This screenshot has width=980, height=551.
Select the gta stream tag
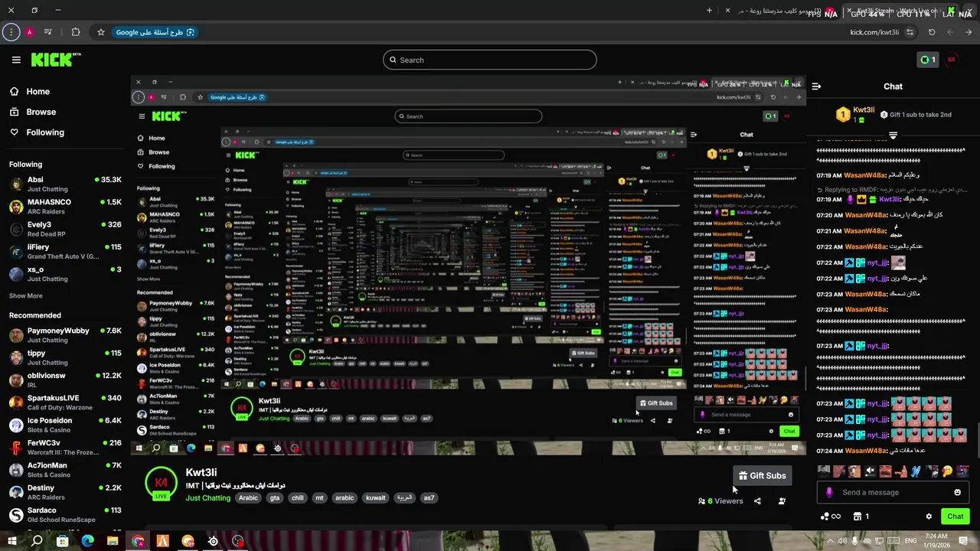tap(275, 498)
